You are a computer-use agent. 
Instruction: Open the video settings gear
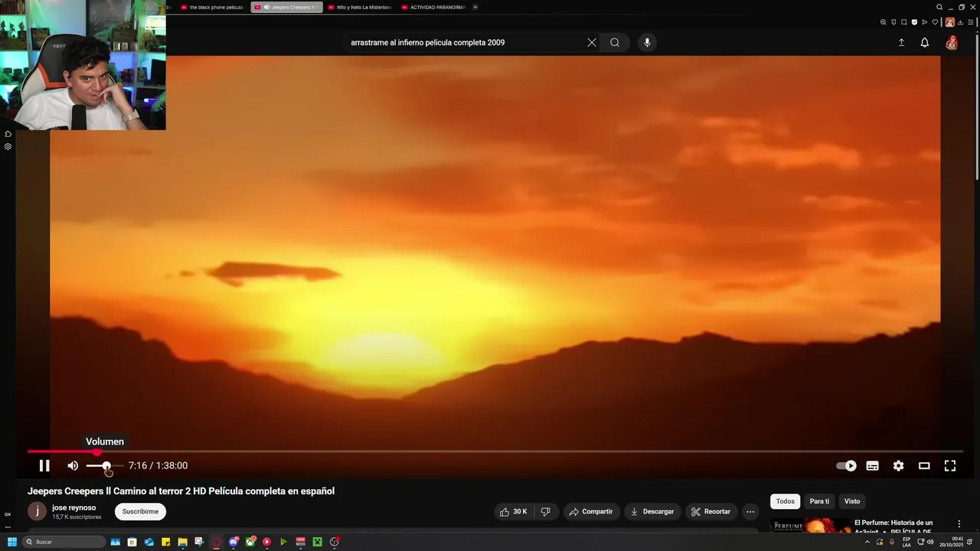(x=898, y=465)
